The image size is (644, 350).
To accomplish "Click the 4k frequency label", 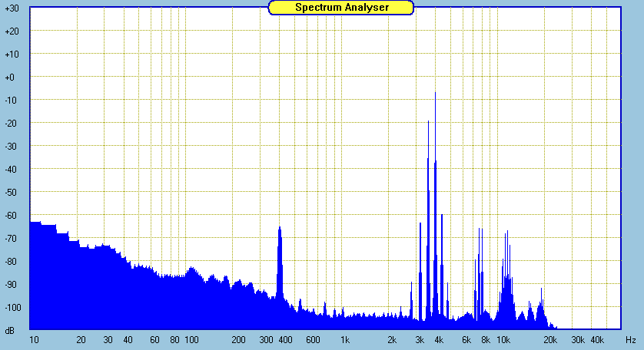I will click(x=439, y=340).
